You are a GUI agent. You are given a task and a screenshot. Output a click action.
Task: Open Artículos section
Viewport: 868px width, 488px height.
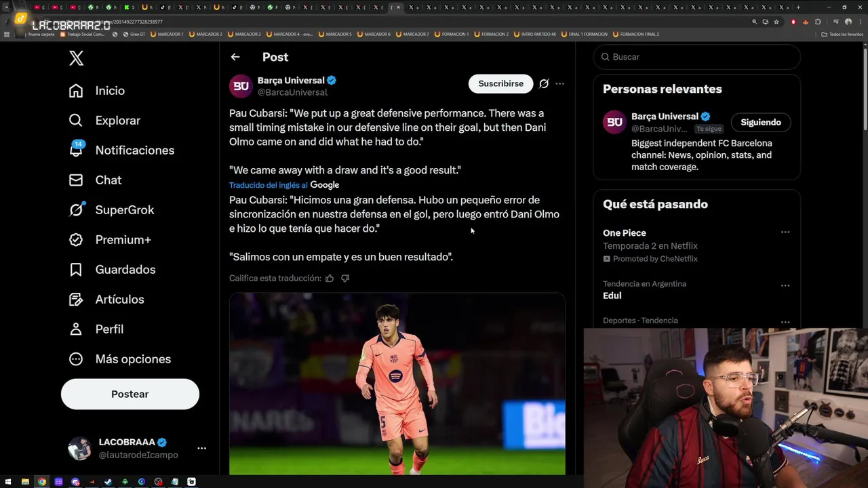[106, 300]
